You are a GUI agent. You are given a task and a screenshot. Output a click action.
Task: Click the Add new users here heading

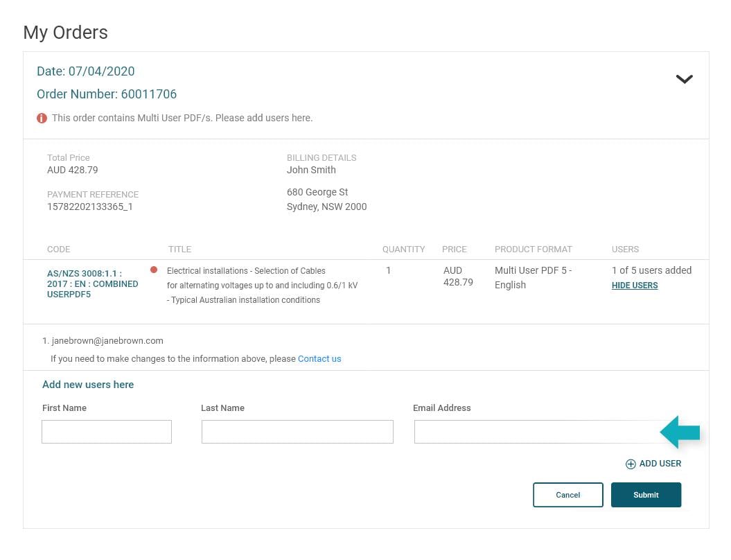(x=87, y=384)
